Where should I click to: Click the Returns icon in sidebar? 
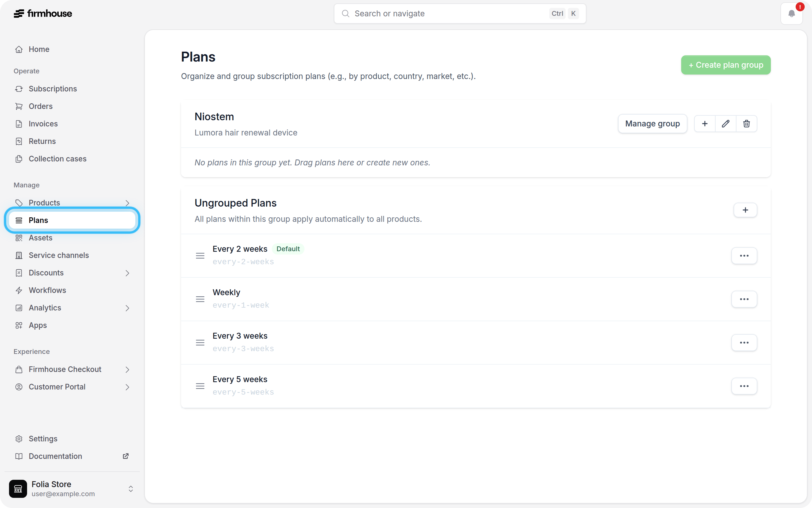pyautogui.click(x=19, y=141)
